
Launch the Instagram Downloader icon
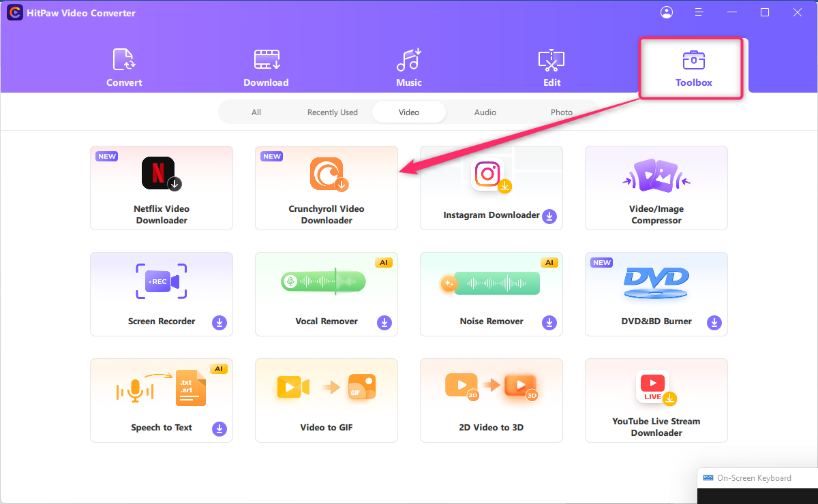pyautogui.click(x=491, y=175)
